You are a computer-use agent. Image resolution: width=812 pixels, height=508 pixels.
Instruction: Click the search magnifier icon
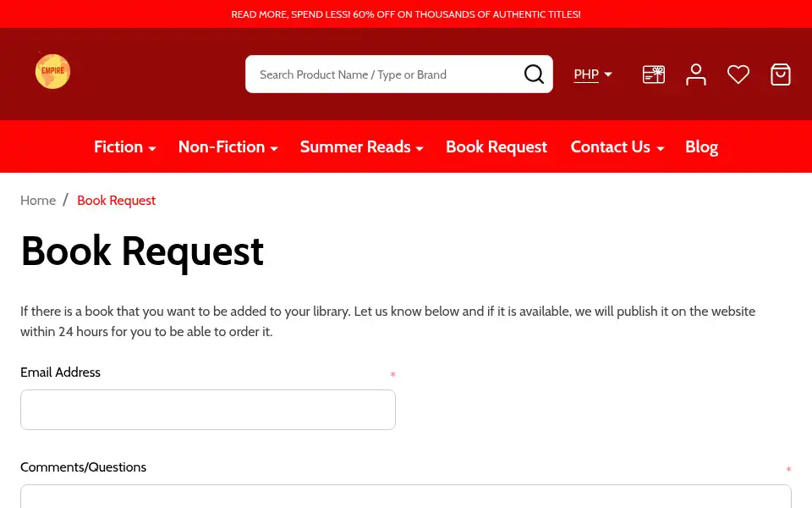[534, 75]
